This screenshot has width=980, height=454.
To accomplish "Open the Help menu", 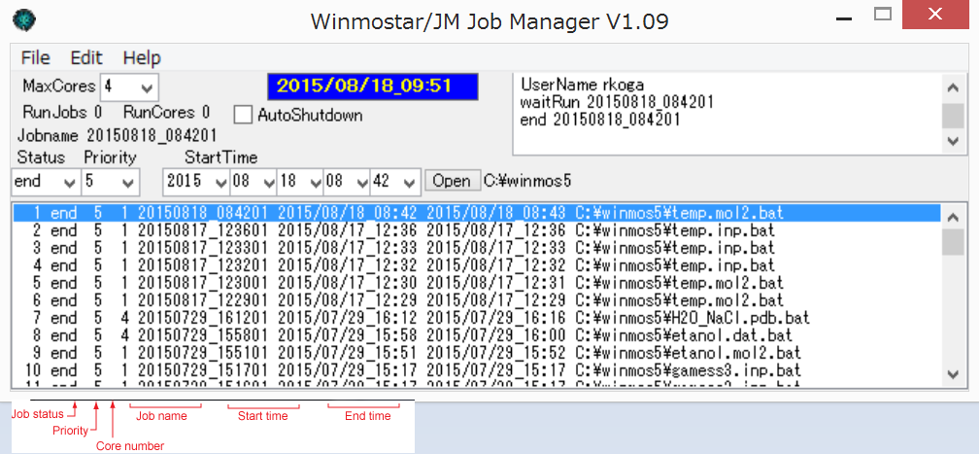I will click(x=142, y=58).
